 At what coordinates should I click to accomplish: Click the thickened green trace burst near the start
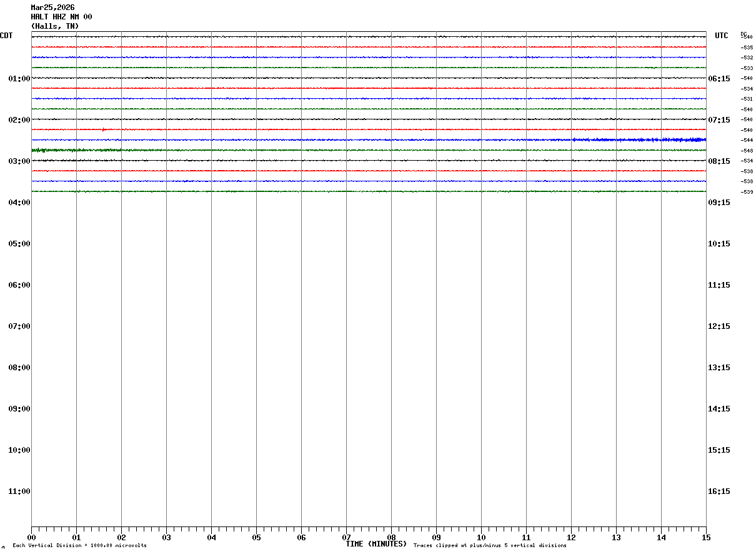click(76, 150)
